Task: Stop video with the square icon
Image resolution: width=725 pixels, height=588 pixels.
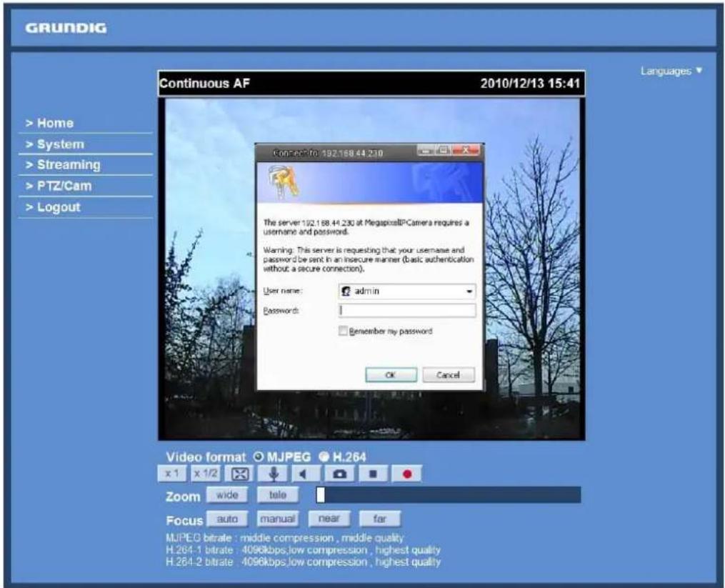Action: coord(373,474)
